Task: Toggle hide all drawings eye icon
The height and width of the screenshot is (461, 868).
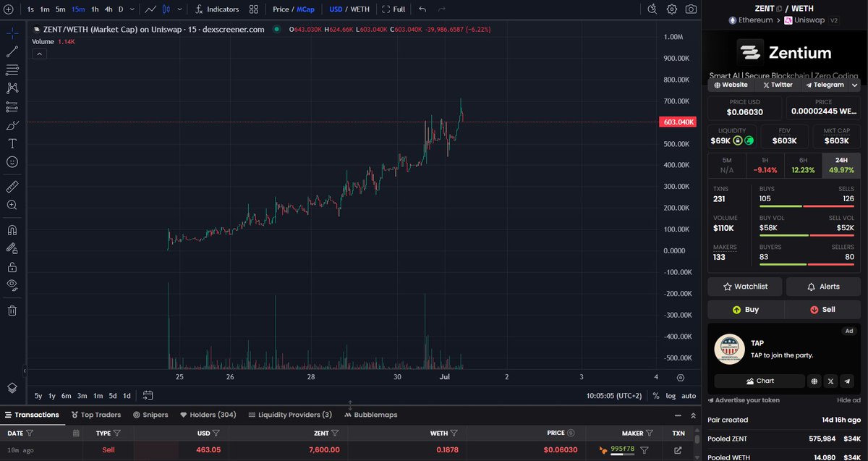Action: pos(12,285)
